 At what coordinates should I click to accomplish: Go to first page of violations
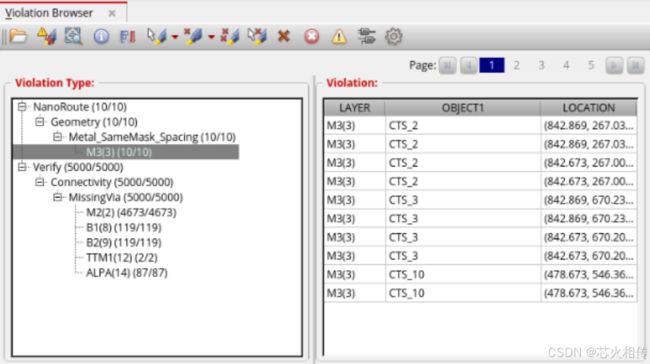pyautogui.click(x=447, y=66)
